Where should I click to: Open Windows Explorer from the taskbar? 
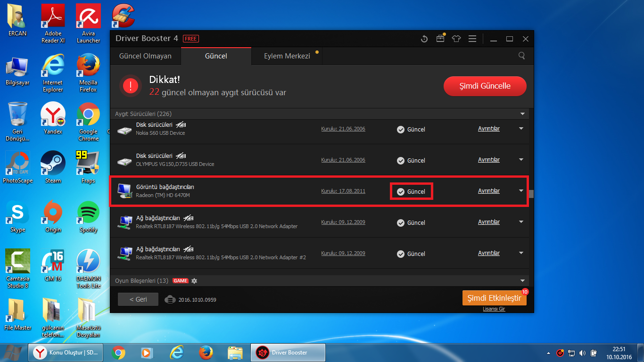(x=235, y=353)
